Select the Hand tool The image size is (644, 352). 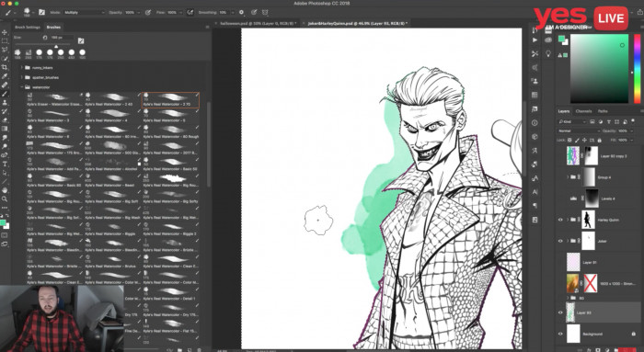pyautogui.click(x=5, y=190)
